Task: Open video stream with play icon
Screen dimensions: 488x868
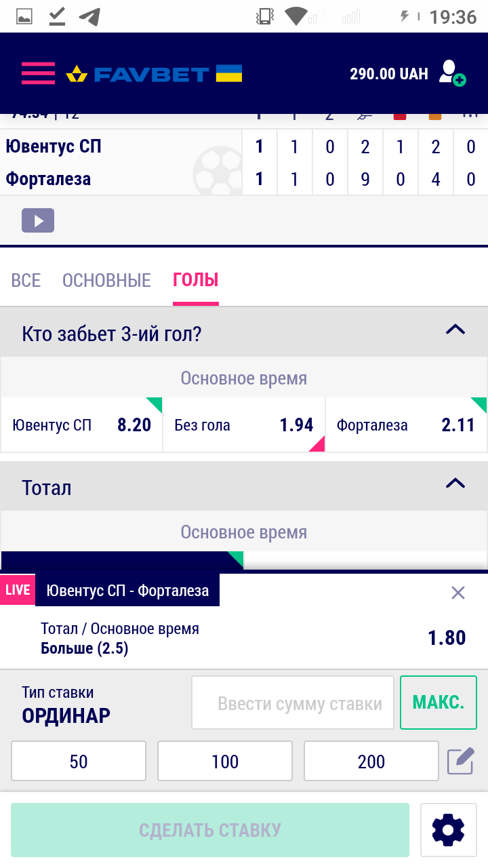Action: tap(37, 220)
